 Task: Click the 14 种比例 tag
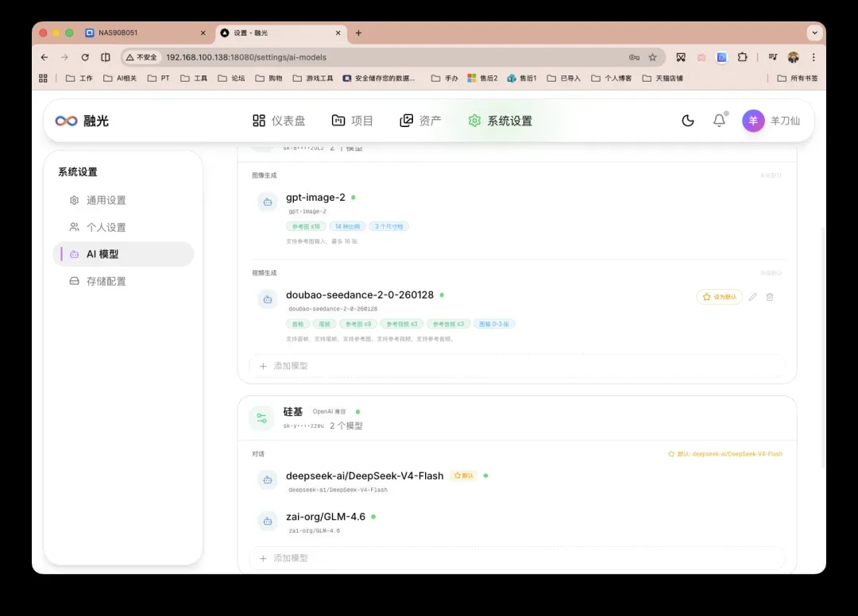pos(347,226)
